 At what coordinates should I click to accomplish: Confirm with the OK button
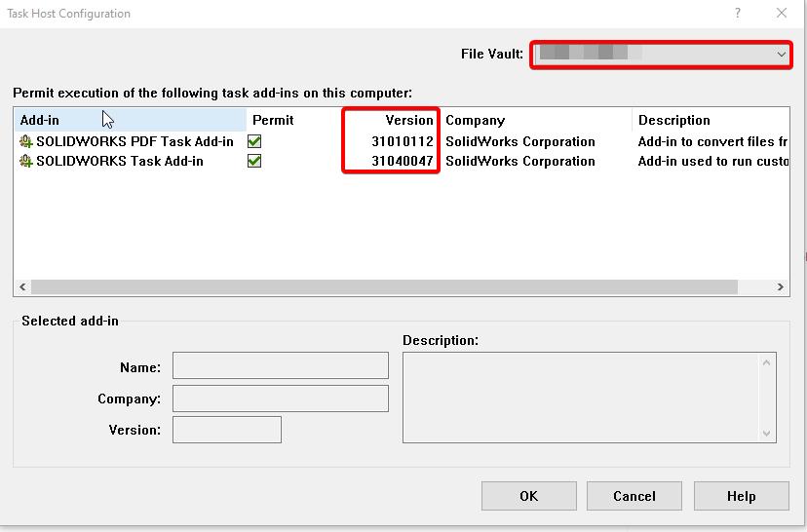pos(529,496)
